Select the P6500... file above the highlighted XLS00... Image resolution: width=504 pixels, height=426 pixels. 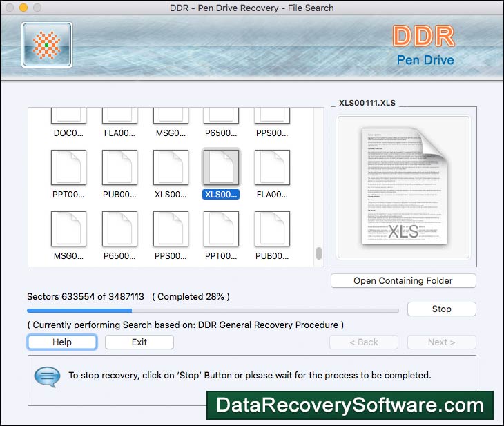click(x=221, y=122)
